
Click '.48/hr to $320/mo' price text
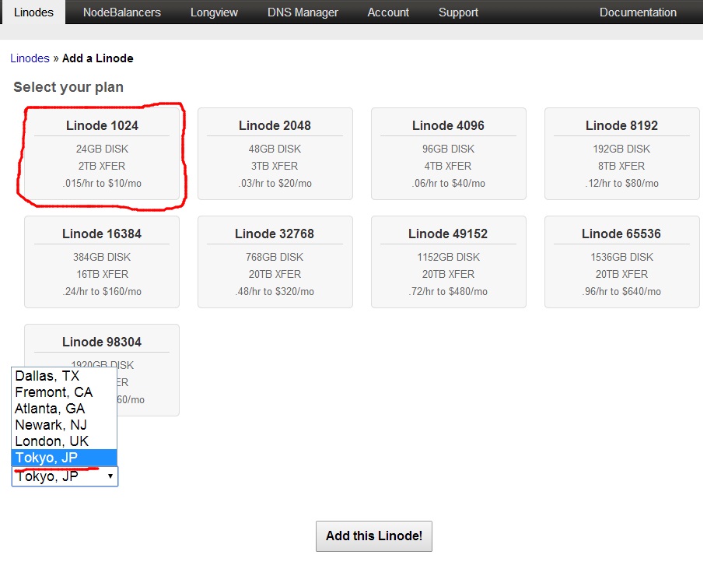[x=275, y=292]
